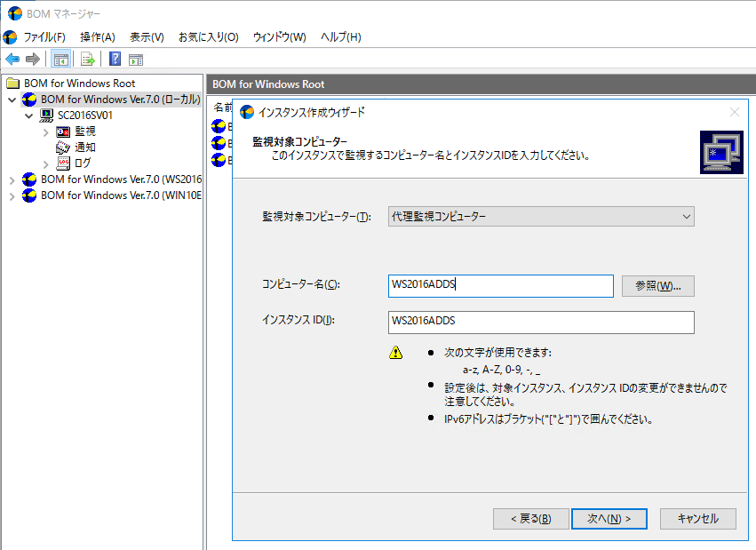756x550 pixels.
Task: Collapse the BOM for Windows Ver.7.0 (ローカル) node
Action: point(12,100)
